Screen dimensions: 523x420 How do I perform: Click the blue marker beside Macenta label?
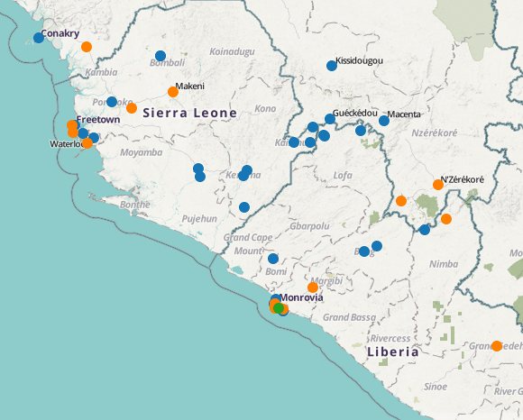(x=384, y=121)
